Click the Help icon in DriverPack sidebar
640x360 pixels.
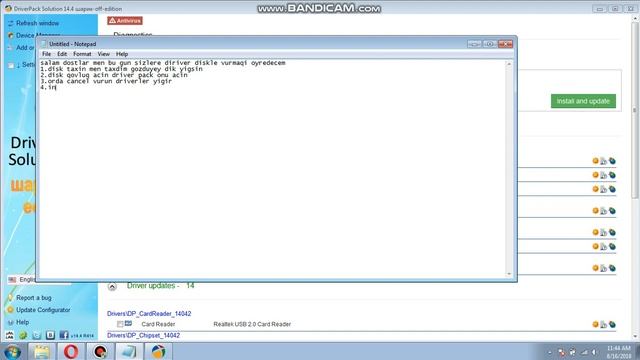(11, 322)
